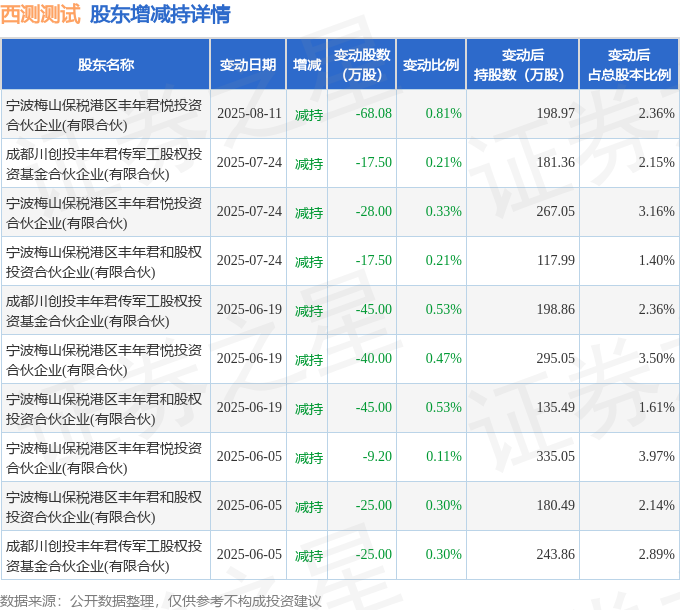Click the 243.86 holdings value

coord(556,555)
